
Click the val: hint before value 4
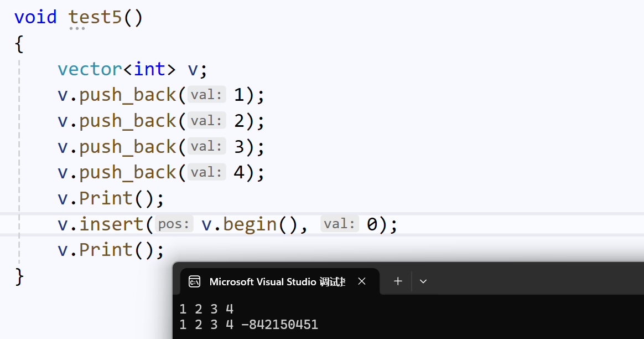tap(206, 172)
